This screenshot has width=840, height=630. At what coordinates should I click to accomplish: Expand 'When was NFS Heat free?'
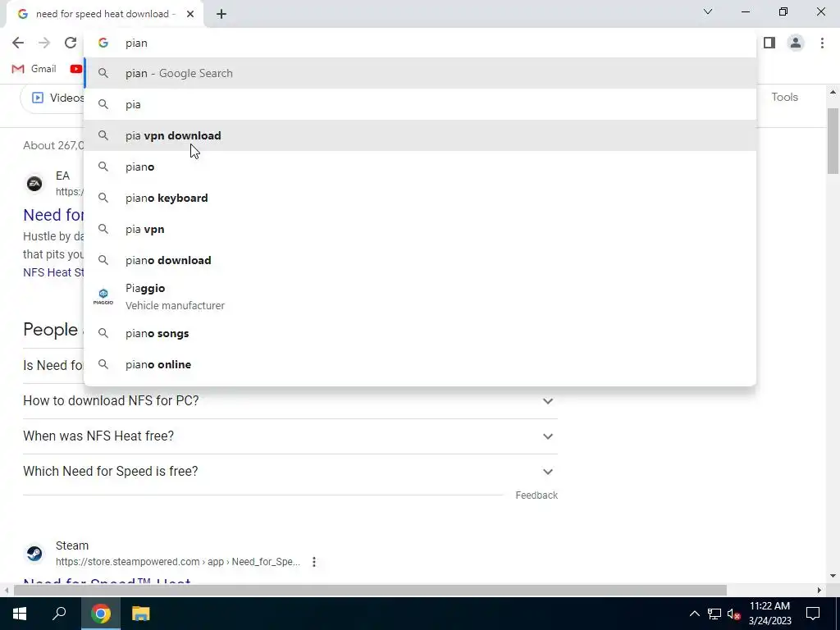[288, 436]
